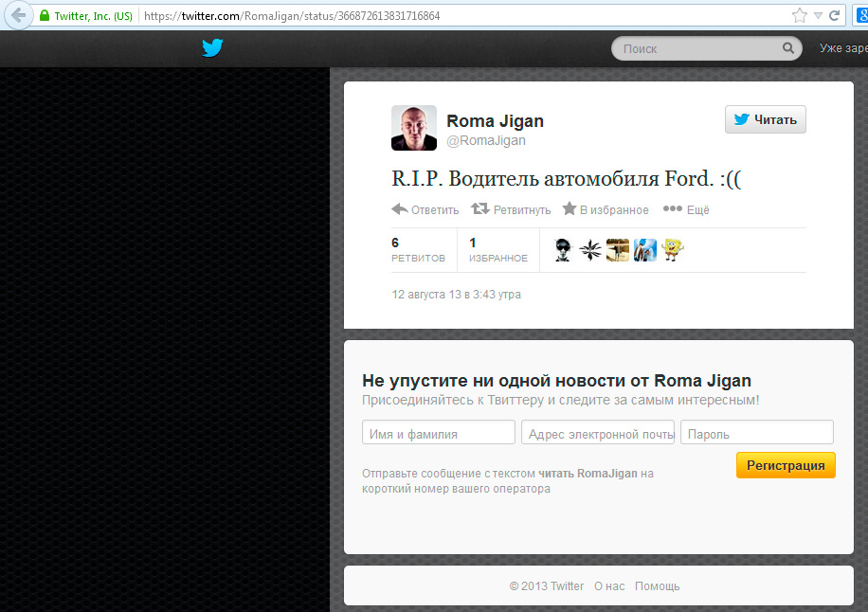
Task: Reply using Ответить
Action: [x=425, y=209]
